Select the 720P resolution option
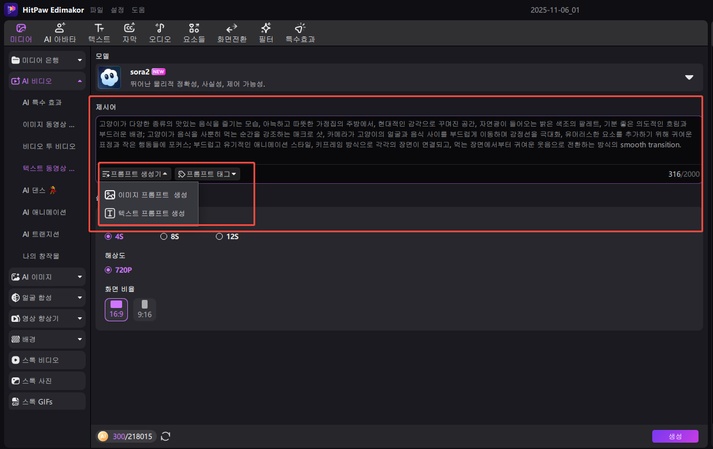Viewport: 713px width, 449px height. (118, 270)
